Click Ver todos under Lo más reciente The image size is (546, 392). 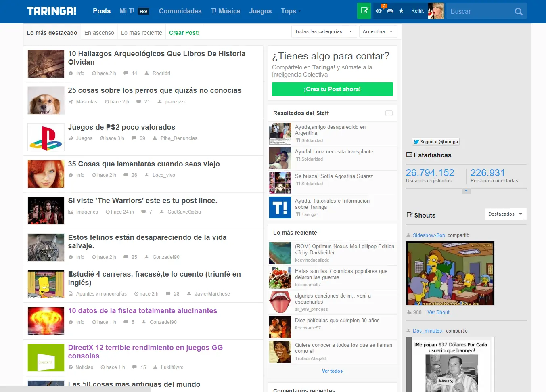click(x=332, y=371)
